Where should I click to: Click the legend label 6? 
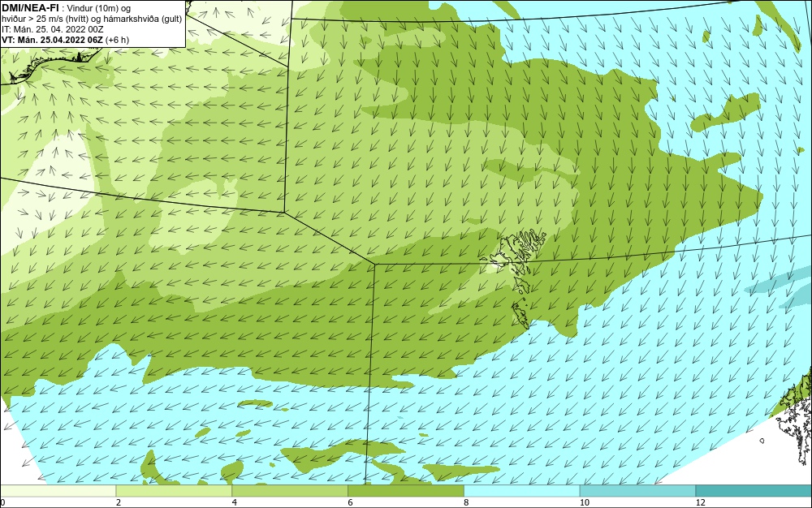point(351,502)
